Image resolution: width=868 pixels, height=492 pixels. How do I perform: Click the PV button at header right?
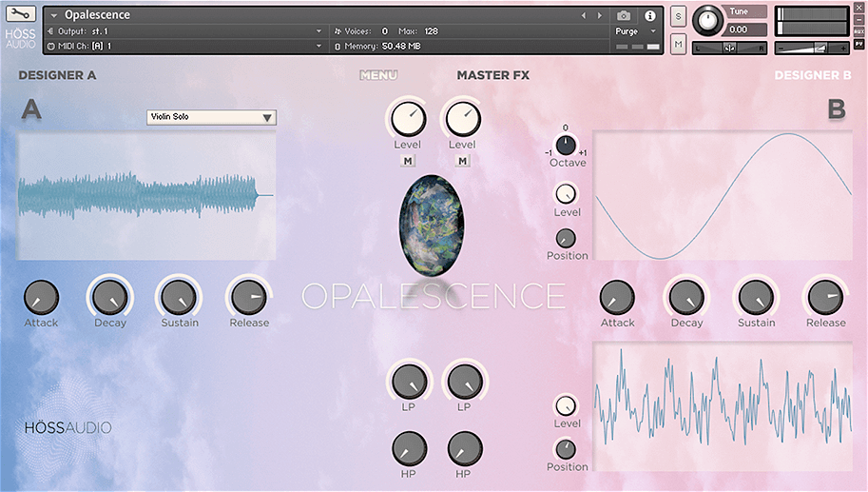[859, 43]
